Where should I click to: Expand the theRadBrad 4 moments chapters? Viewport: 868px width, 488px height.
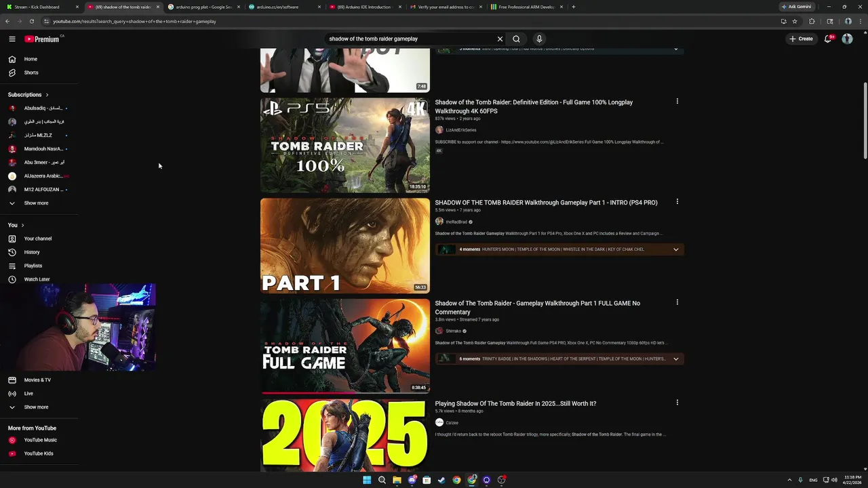click(675, 249)
